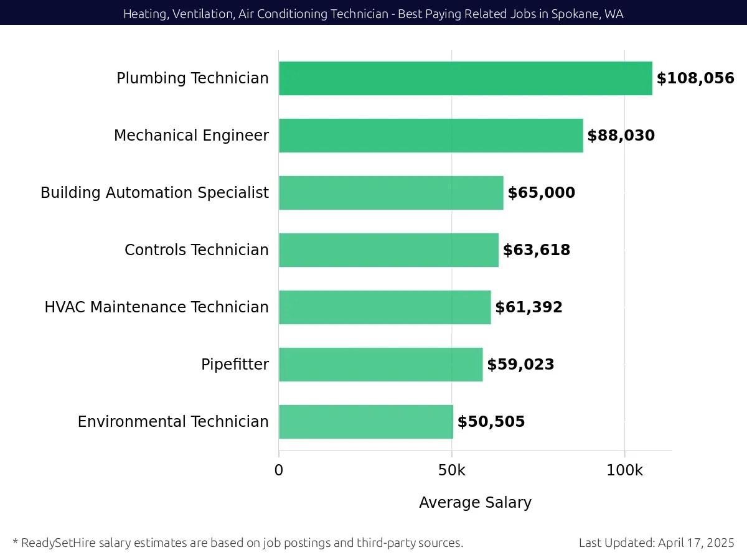Click the Controls Technician bar
This screenshot has width=747, height=560.
388,250
